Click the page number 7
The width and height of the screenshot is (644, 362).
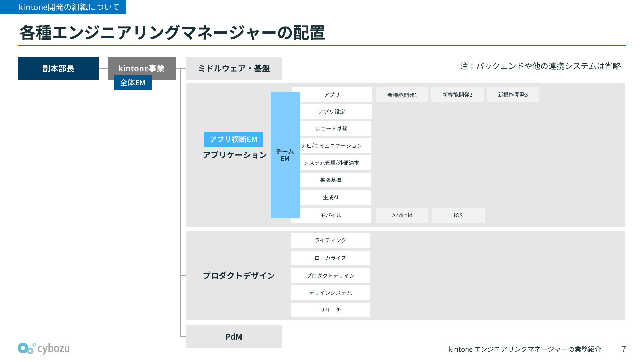click(x=624, y=349)
